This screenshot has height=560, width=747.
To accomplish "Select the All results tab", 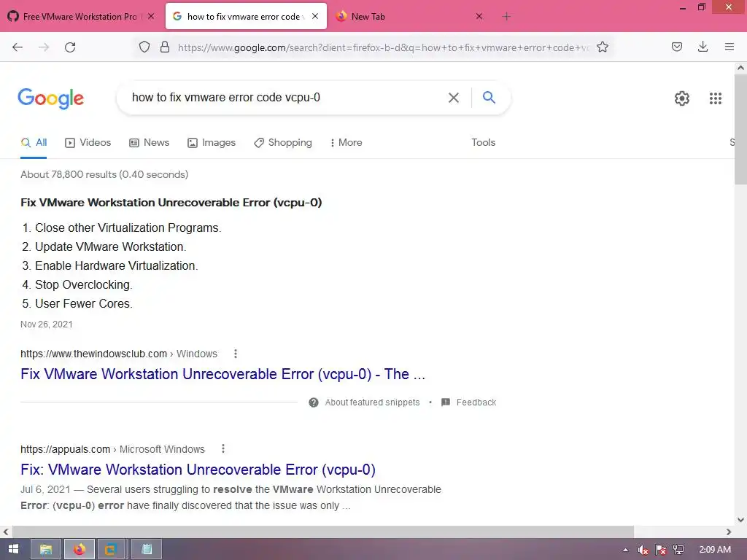I will pyautogui.click(x=34, y=142).
